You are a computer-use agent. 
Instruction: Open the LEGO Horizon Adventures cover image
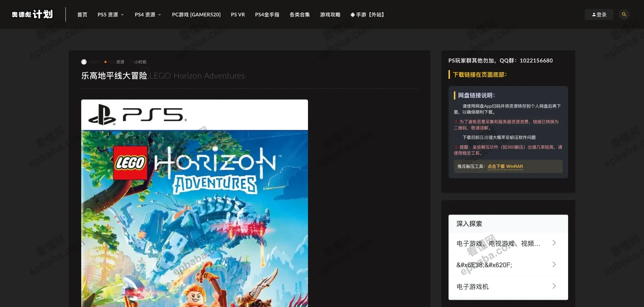[194, 203]
